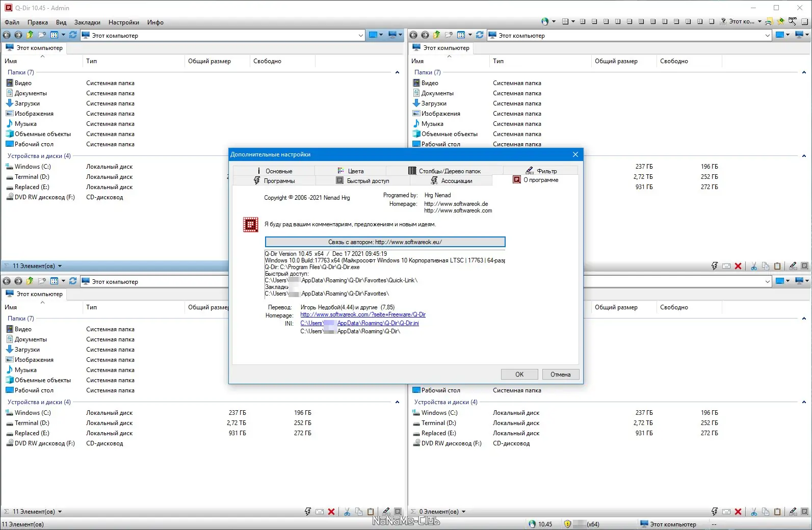The width and height of the screenshot is (812, 530).
Task: Open the 'Этот ко...' dropdown in main toolbar
Action: coord(759,21)
